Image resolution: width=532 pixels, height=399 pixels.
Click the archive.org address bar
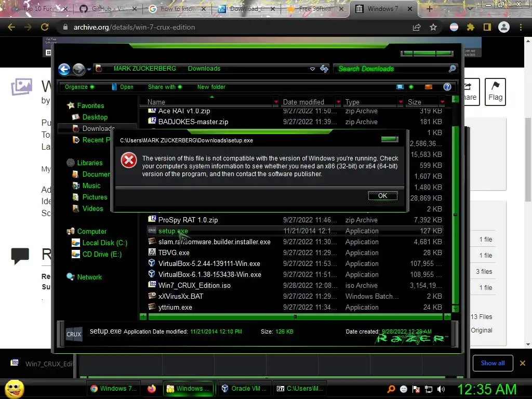(234, 27)
